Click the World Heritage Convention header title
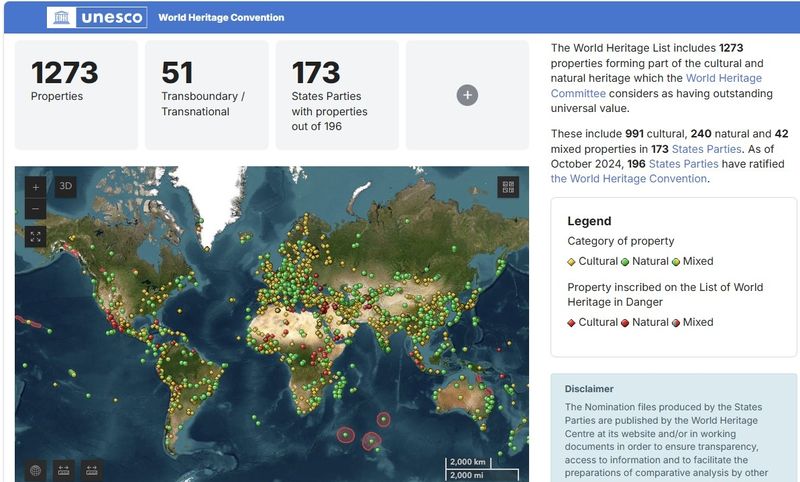The width and height of the screenshot is (800, 482). click(221, 17)
